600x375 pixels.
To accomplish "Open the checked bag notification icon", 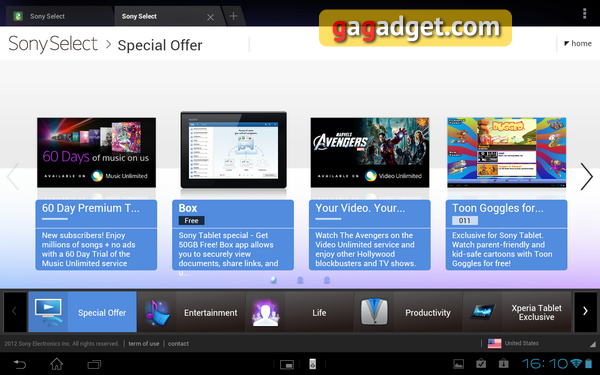I will pyautogui.click(x=481, y=364).
